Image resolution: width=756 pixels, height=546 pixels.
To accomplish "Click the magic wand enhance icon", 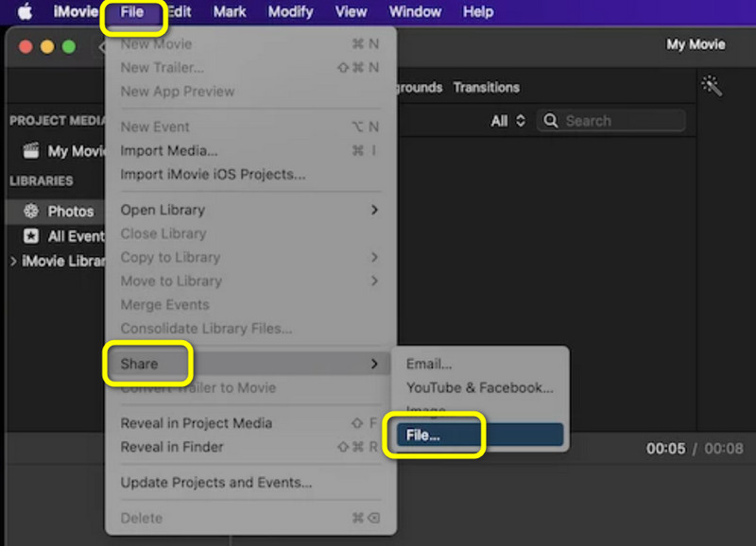I will (712, 86).
